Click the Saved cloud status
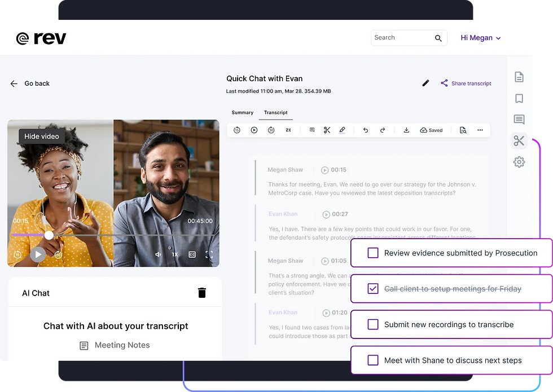Screen dimensions: 553x392 pyautogui.click(x=431, y=130)
